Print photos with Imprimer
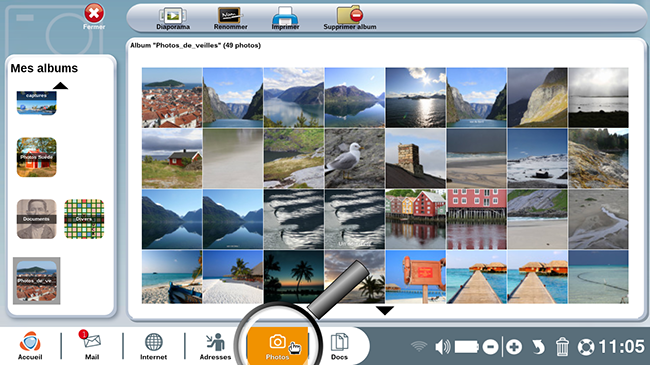This screenshot has height=365, width=650. point(285,19)
